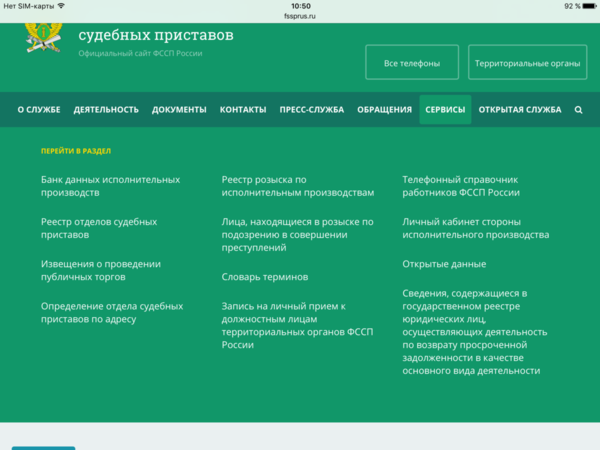The image size is (600, 450).
Task: Tap the 10:50 clock in status bar
Action: [301, 6]
